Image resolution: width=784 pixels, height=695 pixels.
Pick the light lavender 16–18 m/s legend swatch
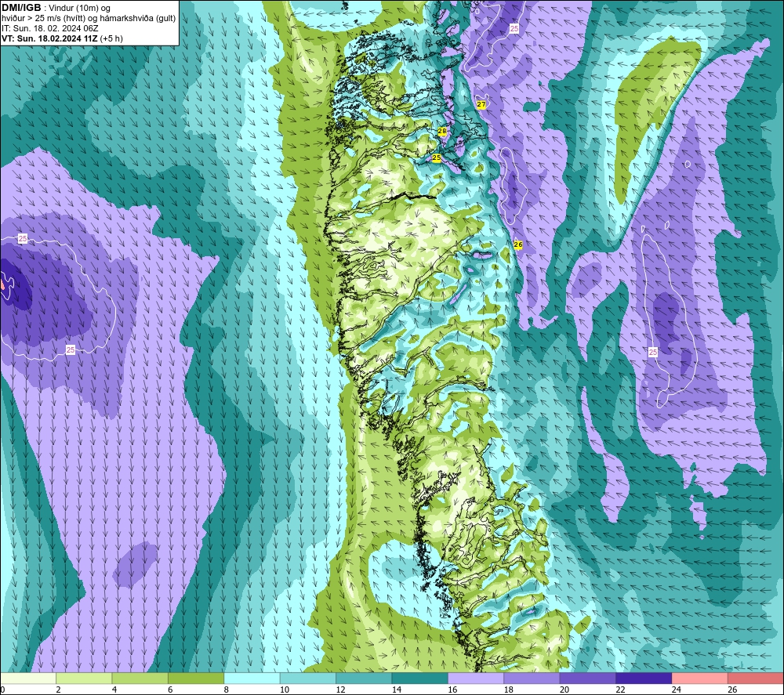click(x=476, y=678)
